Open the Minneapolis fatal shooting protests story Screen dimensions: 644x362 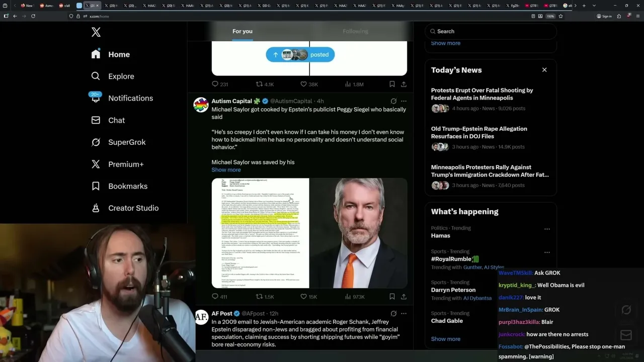[x=491, y=100]
